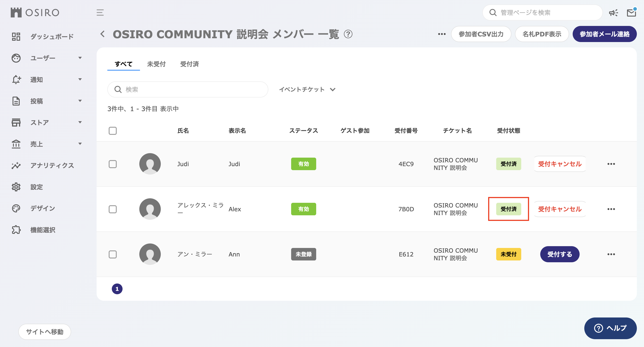Open アナリティクス from the sidebar
The image size is (644, 347).
pyautogui.click(x=52, y=165)
